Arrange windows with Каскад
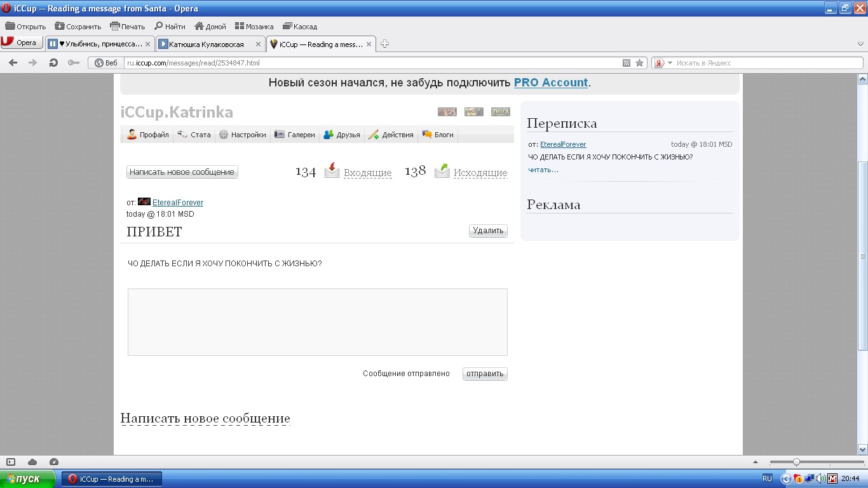This screenshot has width=868, height=488. (300, 27)
